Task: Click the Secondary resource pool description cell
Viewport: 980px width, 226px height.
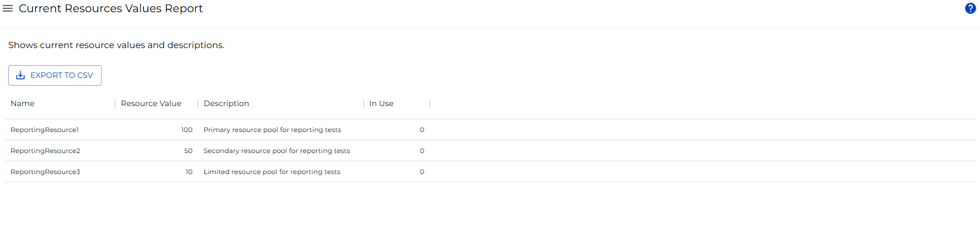Action: click(276, 151)
